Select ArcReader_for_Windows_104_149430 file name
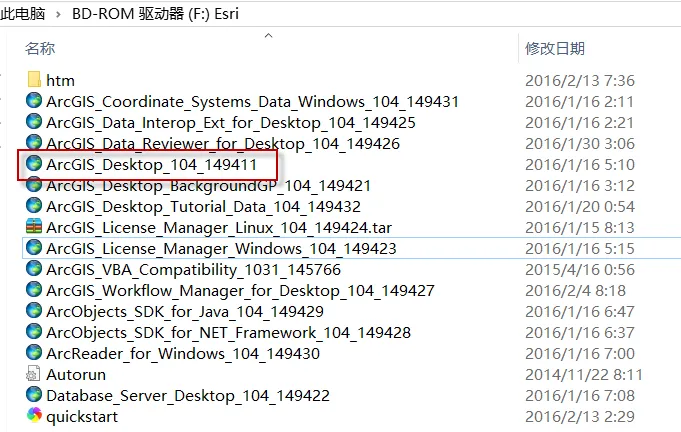 tap(183, 353)
